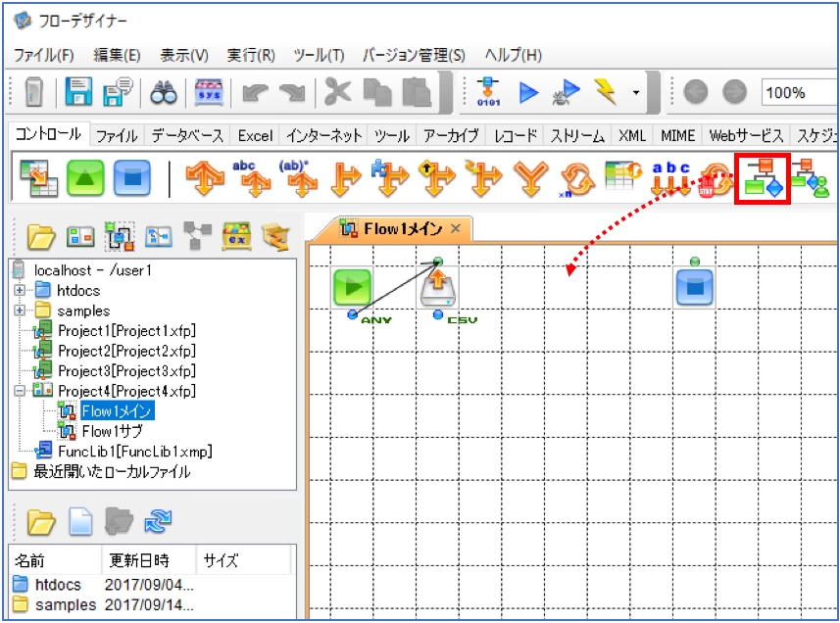Screen dimensions: 840x623
Task: Click the lightning bolt execute icon
Action: pyautogui.click(x=606, y=91)
